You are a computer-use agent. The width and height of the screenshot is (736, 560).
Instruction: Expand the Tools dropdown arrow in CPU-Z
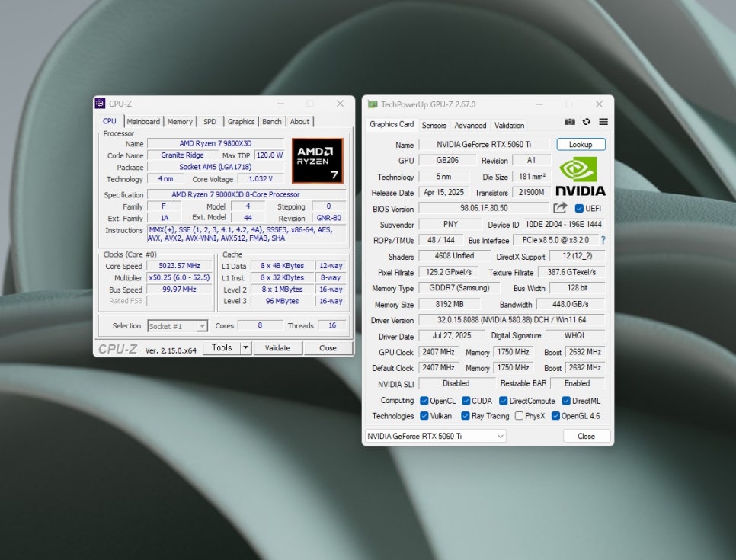245,348
